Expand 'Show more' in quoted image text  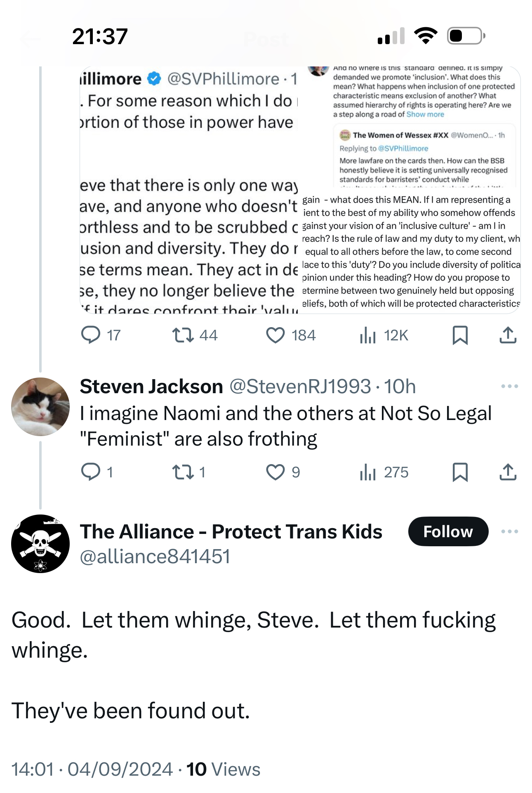tap(425, 114)
